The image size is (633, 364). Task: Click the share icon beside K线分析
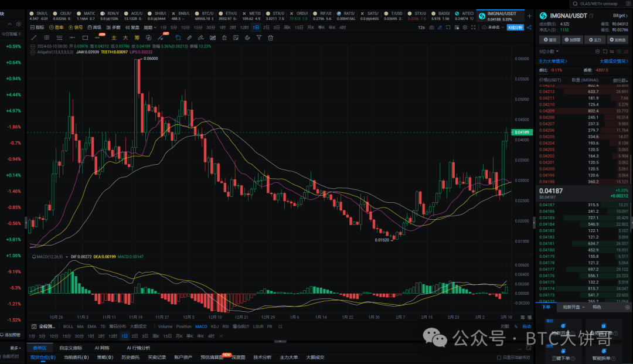click(x=530, y=28)
